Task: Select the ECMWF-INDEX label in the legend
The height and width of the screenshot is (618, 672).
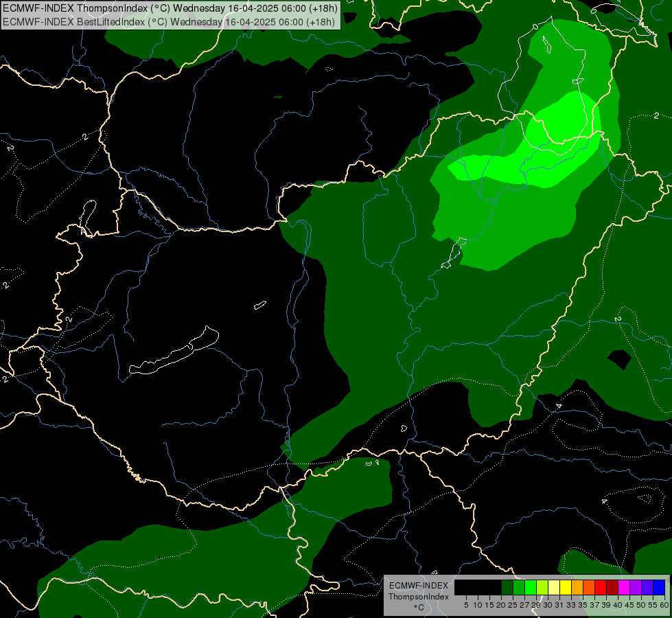Action: click(419, 586)
